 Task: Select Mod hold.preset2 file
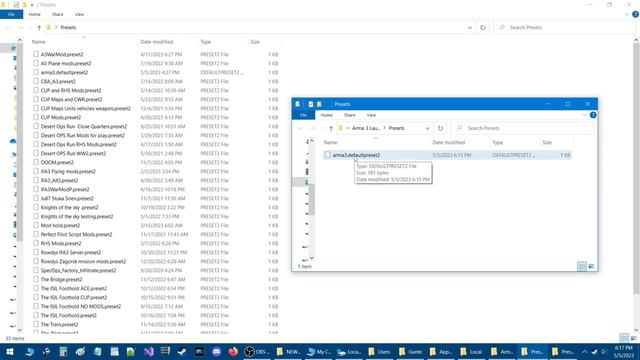pyautogui.click(x=60, y=225)
